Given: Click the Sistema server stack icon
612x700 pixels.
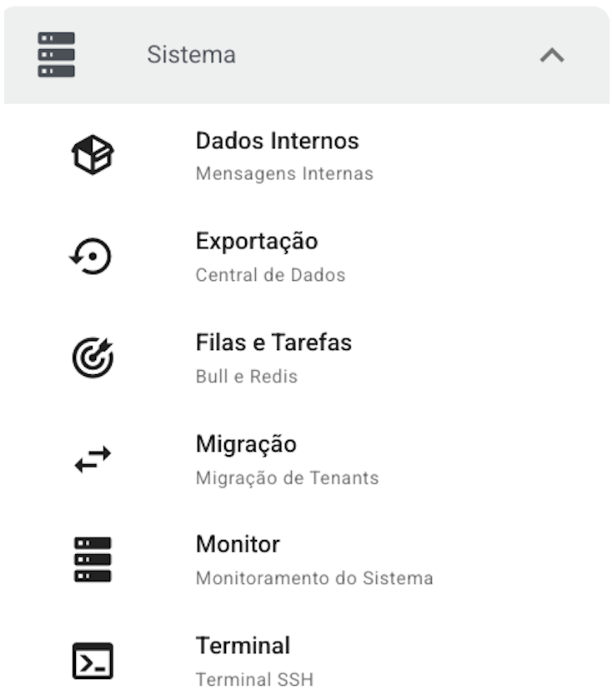Looking at the screenshot, I should coord(56,55).
